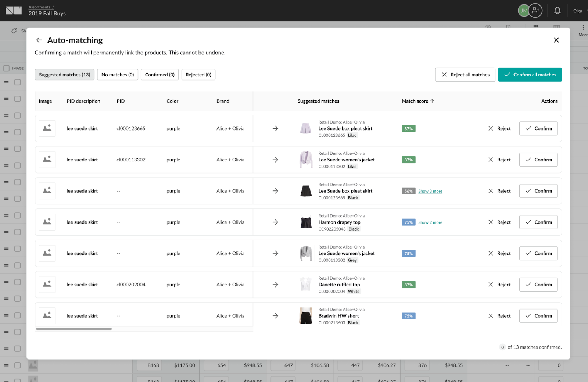
Task: Click image placeholder in first row
Action: point(47,128)
